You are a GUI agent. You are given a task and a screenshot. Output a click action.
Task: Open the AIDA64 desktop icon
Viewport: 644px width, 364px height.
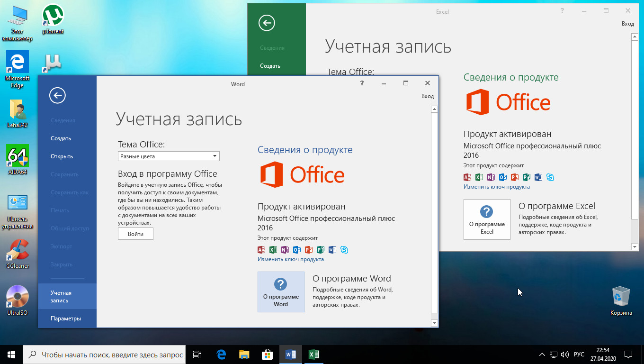pos(18,160)
